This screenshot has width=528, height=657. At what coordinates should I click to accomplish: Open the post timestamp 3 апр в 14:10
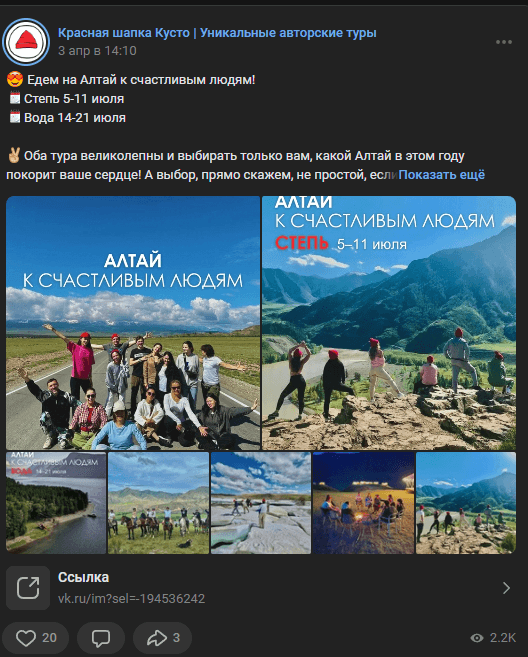97,51
